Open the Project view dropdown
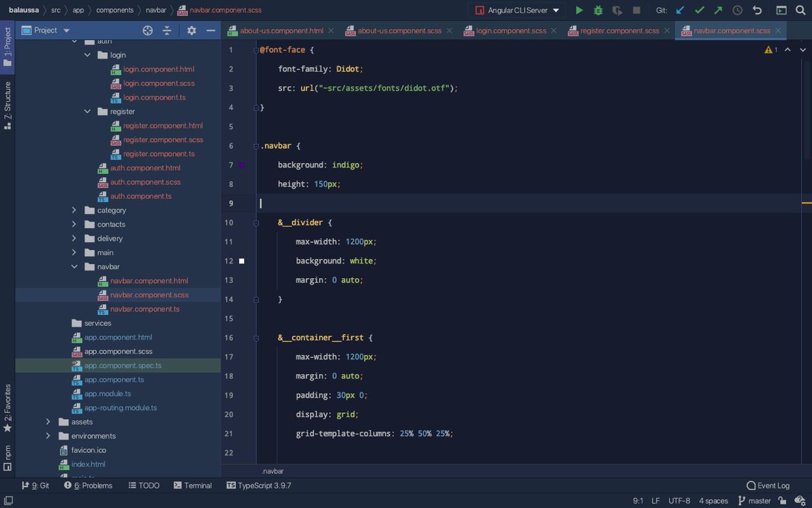The width and height of the screenshot is (812, 508). pos(46,30)
